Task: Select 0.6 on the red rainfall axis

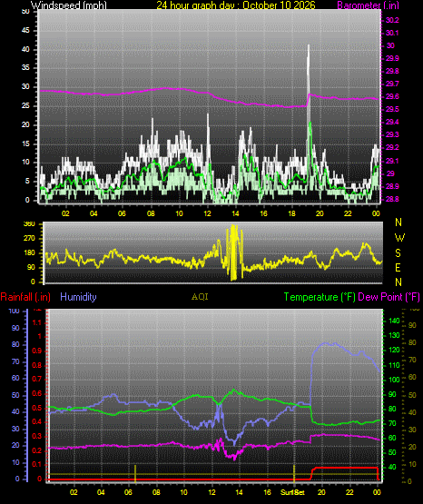Action: click(37, 394)
